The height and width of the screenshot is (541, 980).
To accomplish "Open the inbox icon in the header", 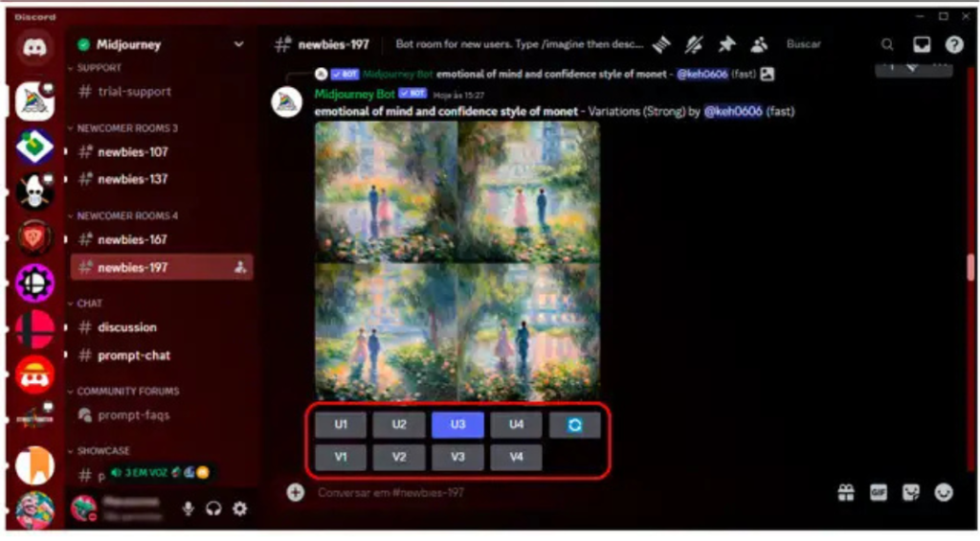I will point(921,45).
